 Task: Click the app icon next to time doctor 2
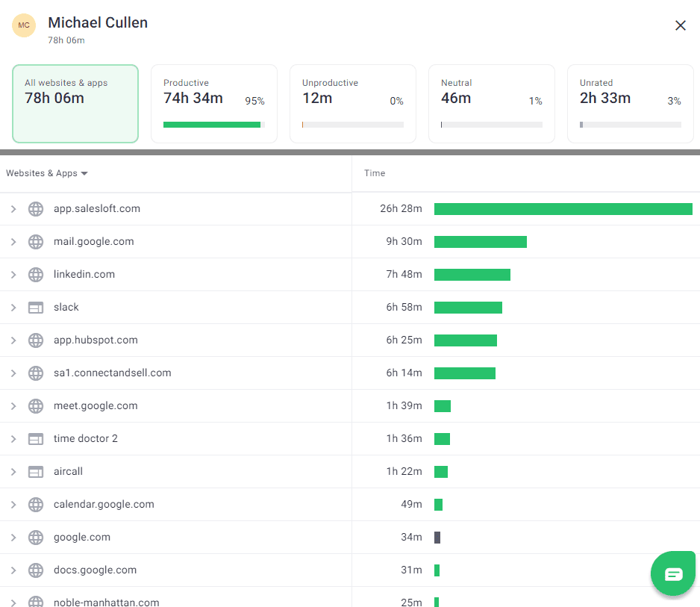coord(36,438)
